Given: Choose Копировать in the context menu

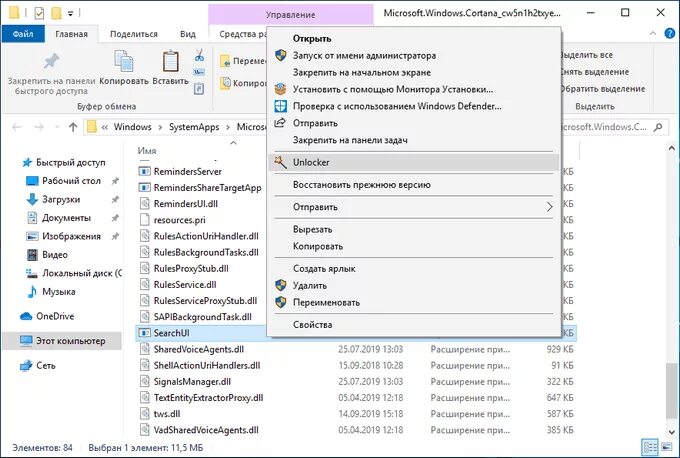Looking at the screenshot, I should pyautogui.click(x=414, y=246).
